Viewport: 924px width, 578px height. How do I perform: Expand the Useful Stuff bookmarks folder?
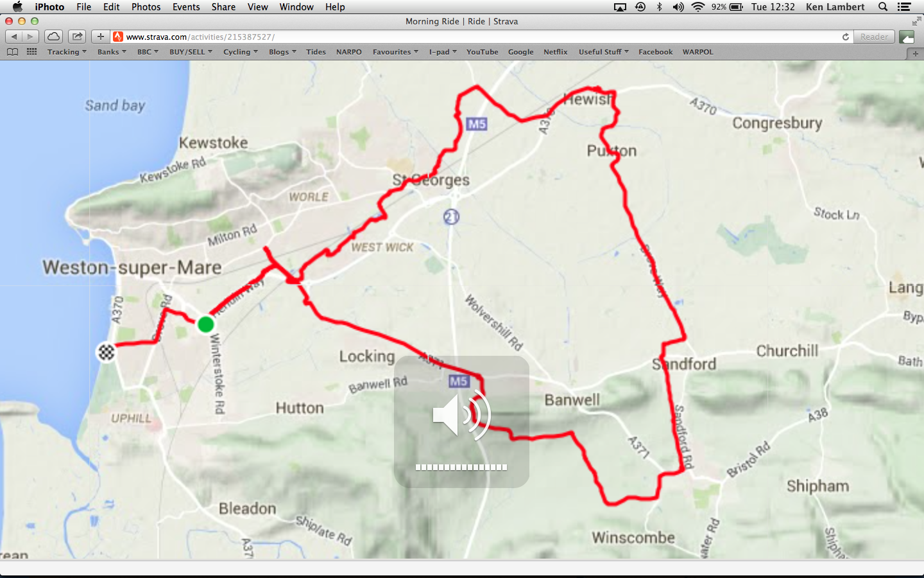pyautogui.click(x=604, y=52)
